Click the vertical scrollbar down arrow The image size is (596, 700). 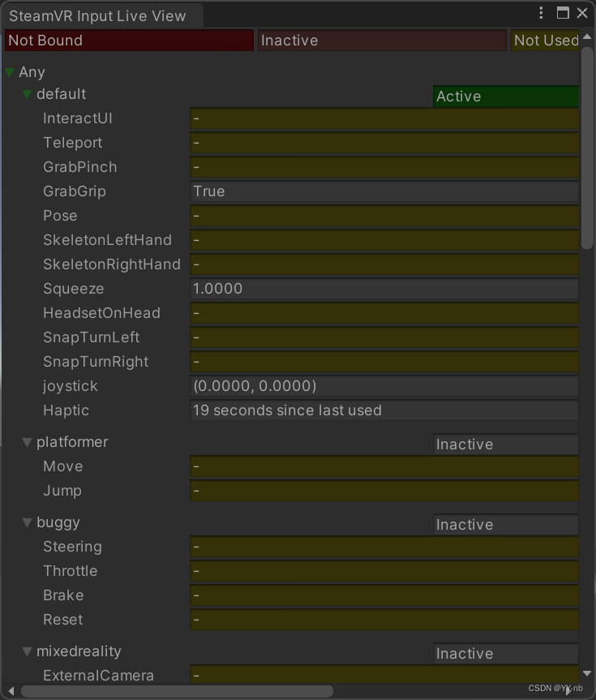587,673
